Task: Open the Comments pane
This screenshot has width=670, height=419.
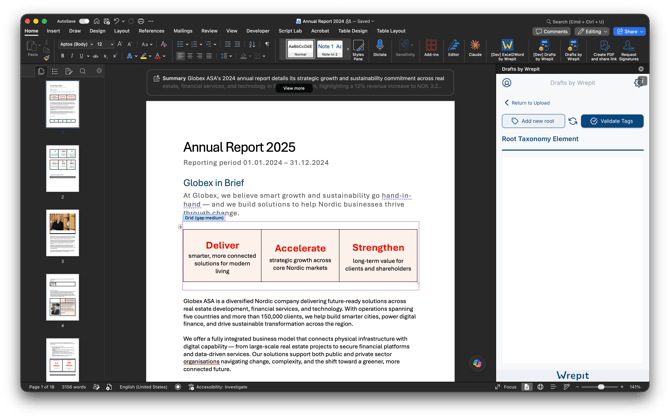Action: point(552,32)
